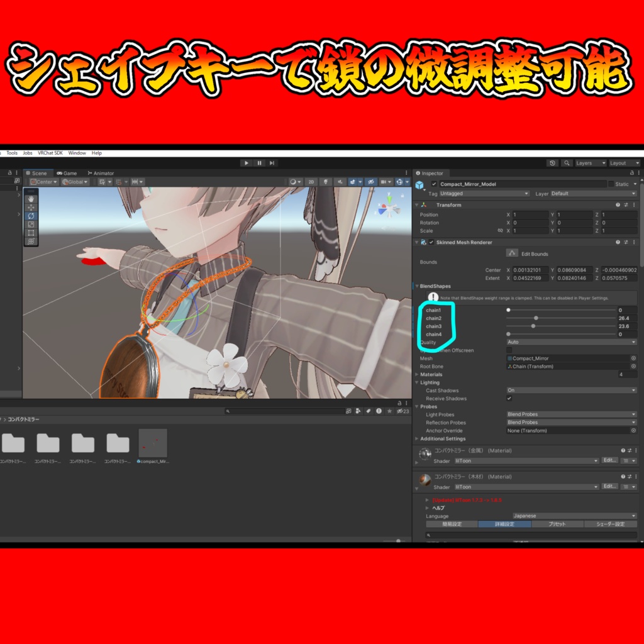Toggle 2D view mode in Scene

tap(311, 182)
